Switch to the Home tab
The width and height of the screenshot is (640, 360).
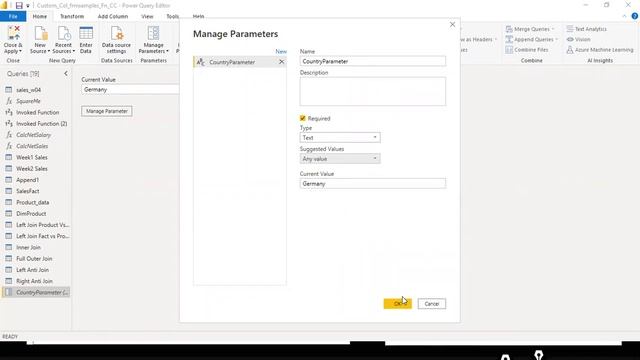(x=40, y=16)
